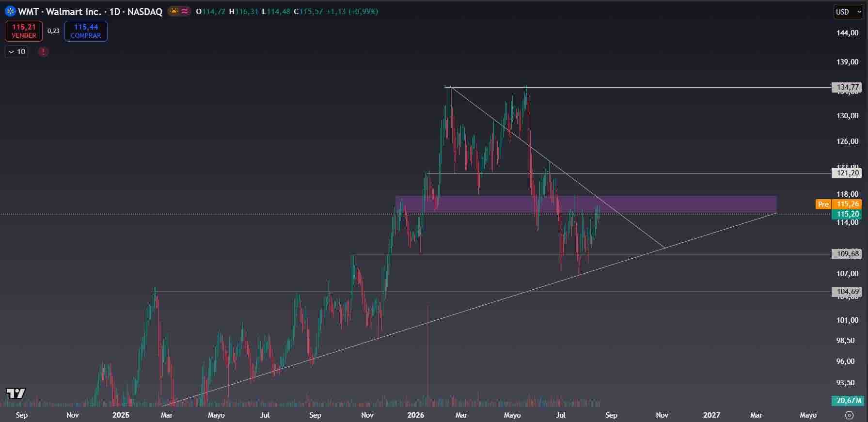This screenshot has width=868, height=422.
Task: Click 98,50 on the price axis
Action: click(845, 341)
